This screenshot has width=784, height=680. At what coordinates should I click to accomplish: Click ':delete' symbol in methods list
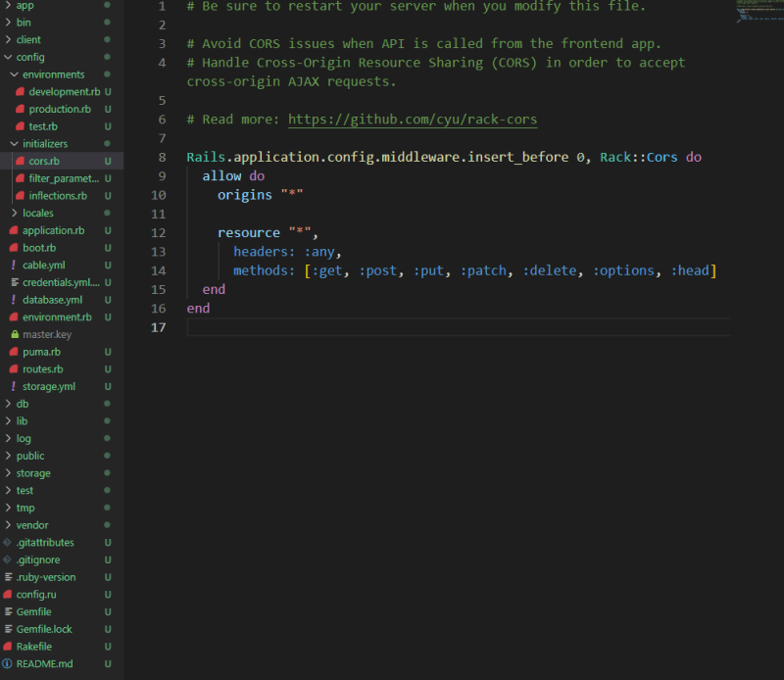tap(550, 271)
